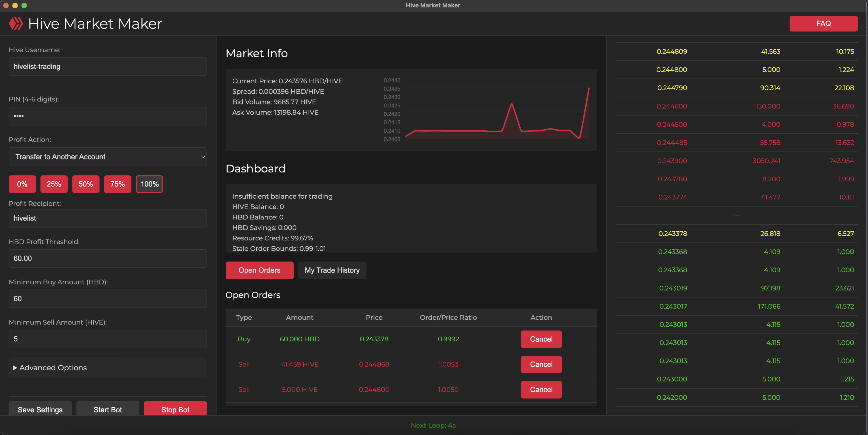Viewport: 868px width, 435px height.
Task: Click the Dashboard heading
Action: (x=256, y=169)
